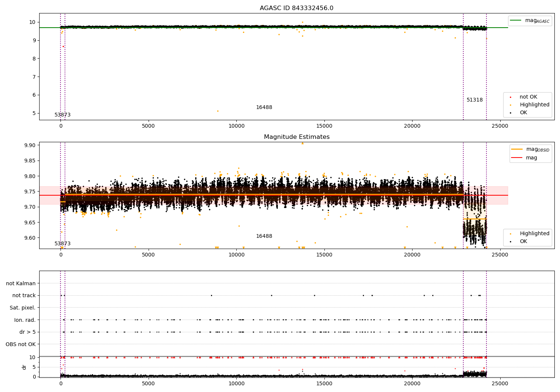This screenshot has width=560, height=392.
Task: Click the 'Ion. rad.' row label
Action: point(25,320)
